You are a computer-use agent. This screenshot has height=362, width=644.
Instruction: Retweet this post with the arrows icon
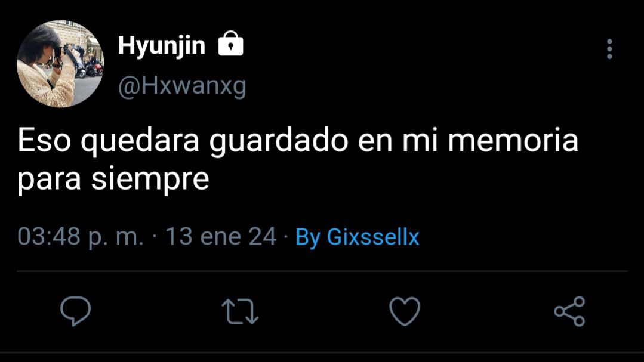point(240,311)
